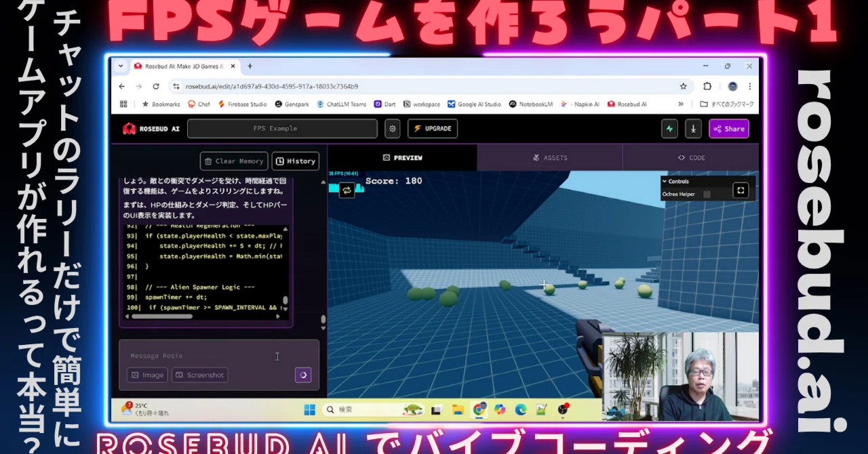Switch to the PREVIEW tab
This screenshot has width=868, height=454.
pyautogui.click(x=402, y=157)
